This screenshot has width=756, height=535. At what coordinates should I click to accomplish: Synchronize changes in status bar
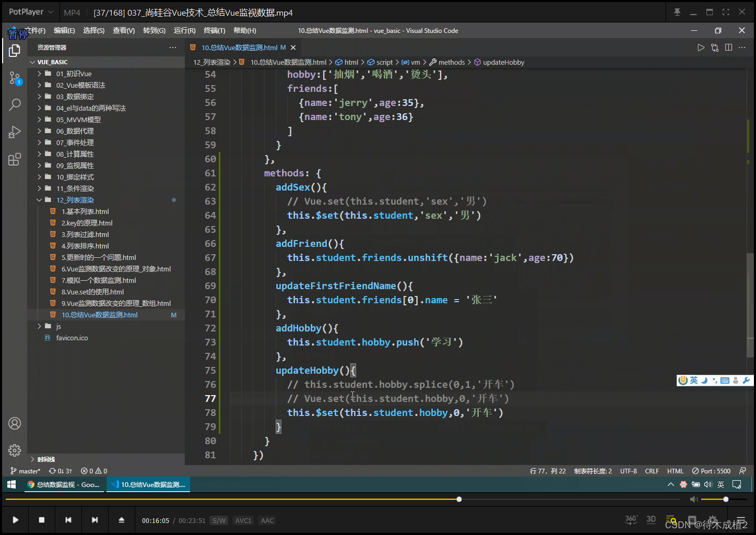point(61,471)
